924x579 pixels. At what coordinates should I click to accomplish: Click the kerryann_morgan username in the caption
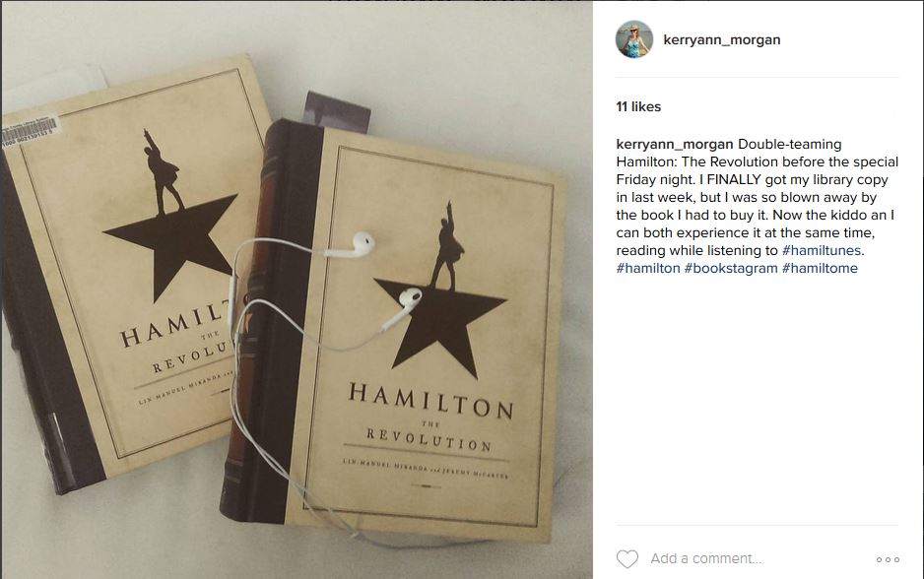tap(675, 144)
